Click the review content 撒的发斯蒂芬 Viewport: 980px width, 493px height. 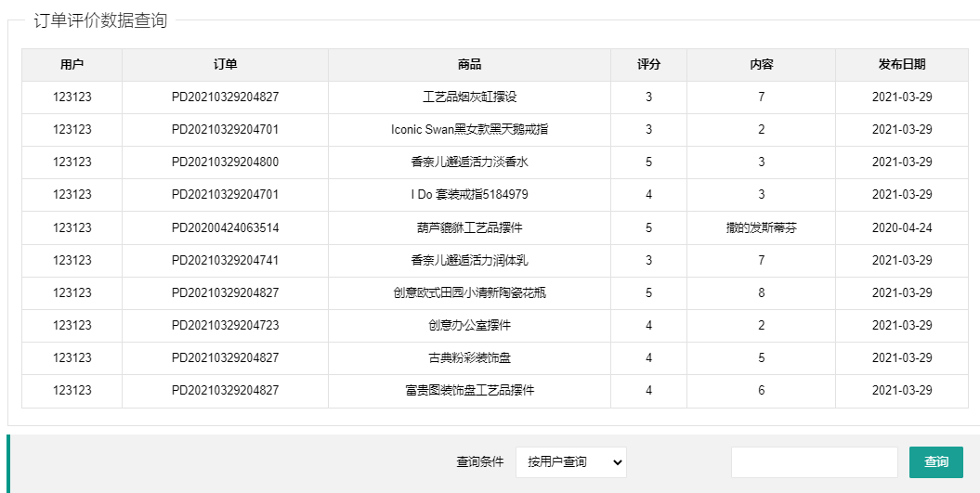762,227
